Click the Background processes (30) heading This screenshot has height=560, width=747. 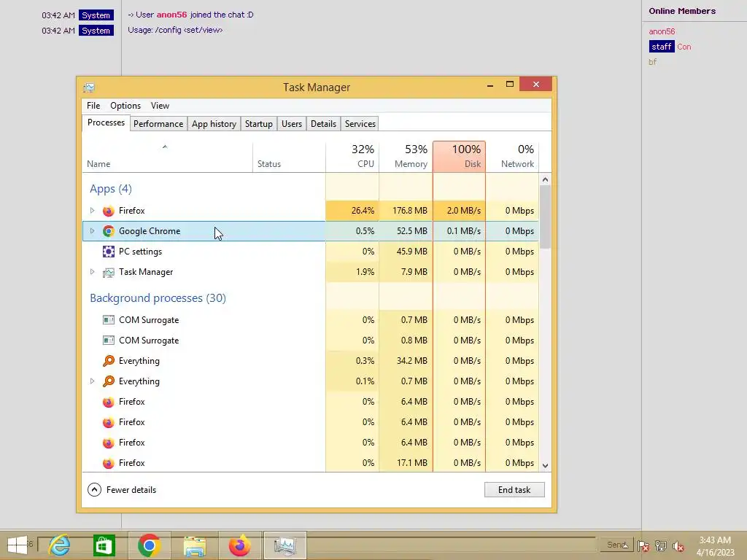pyautogui.click(x=158, y=298)
